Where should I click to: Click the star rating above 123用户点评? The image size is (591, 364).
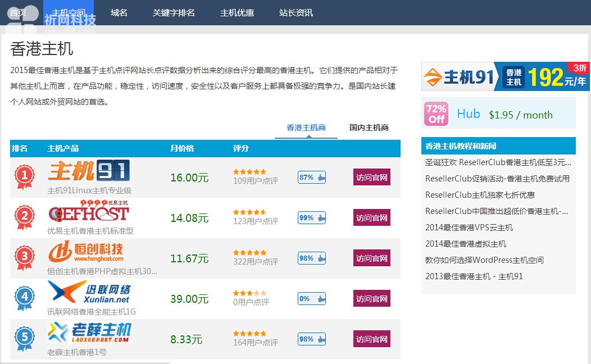tap(249, 212)
